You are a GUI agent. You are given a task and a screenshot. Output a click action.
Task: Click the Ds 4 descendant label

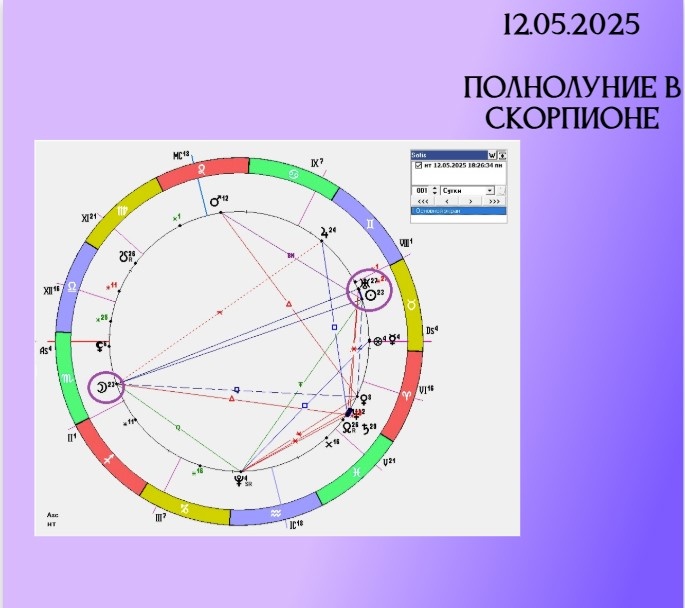[x=432, y=330]
